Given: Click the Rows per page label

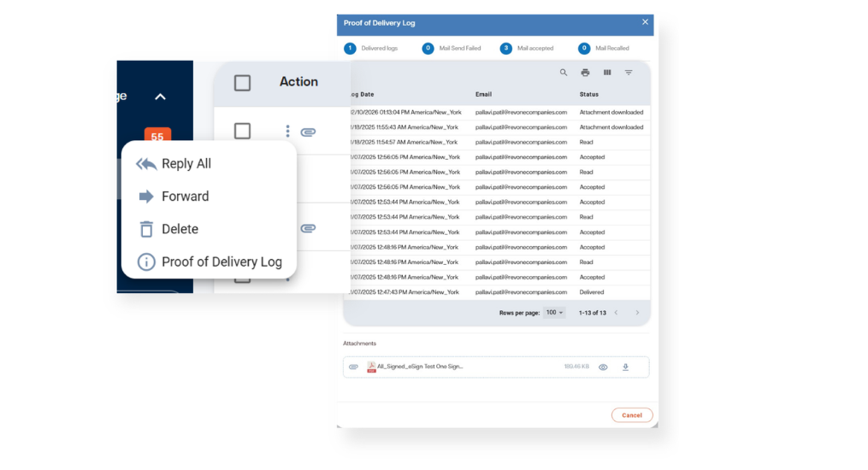Looking at the screenshot, I should click(x=519, y=313).
